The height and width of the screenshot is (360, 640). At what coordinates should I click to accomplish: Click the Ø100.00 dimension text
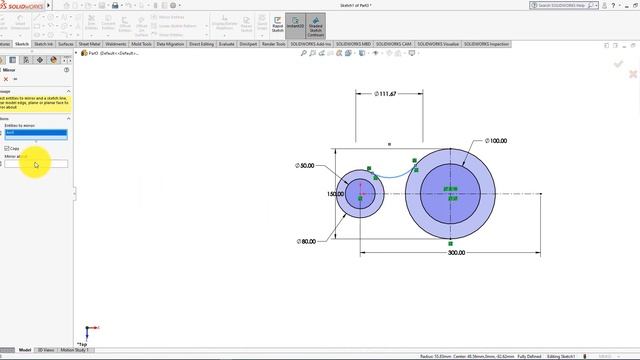[x=496, y=141]
